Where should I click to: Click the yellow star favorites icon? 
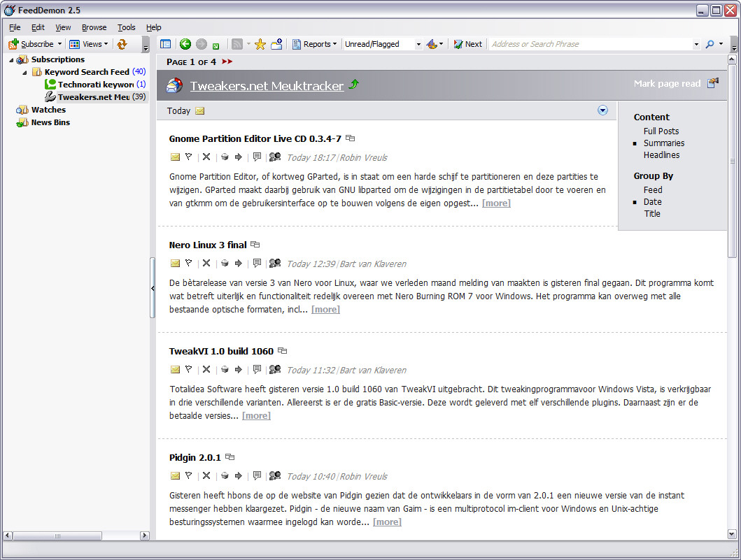tap(260, 44)
